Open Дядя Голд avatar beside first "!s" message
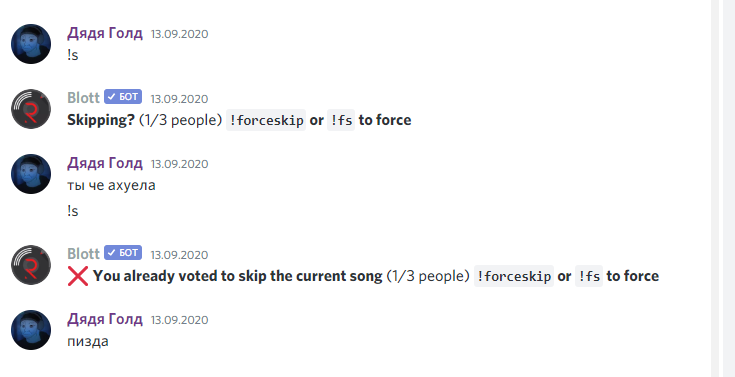 tap(31, 44)
